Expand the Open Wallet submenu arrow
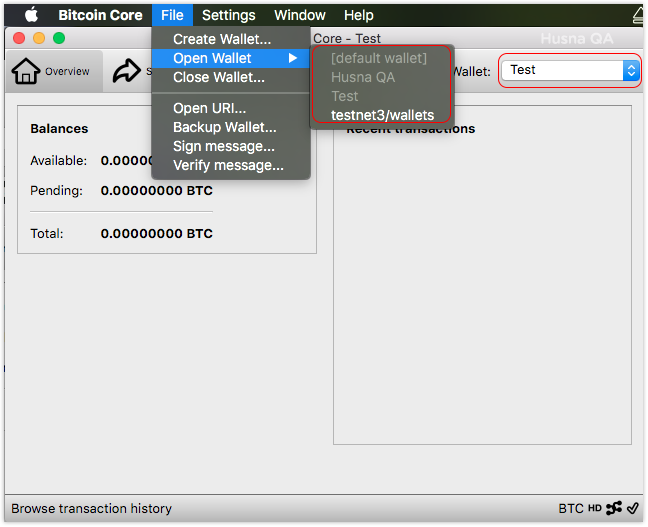 [x=293, y=58]
